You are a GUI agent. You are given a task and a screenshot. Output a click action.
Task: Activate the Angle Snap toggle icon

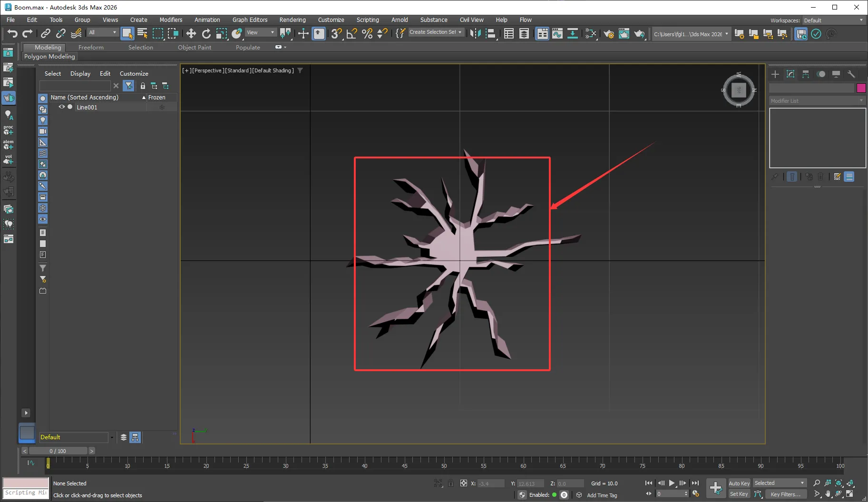(x=351, y=33)
